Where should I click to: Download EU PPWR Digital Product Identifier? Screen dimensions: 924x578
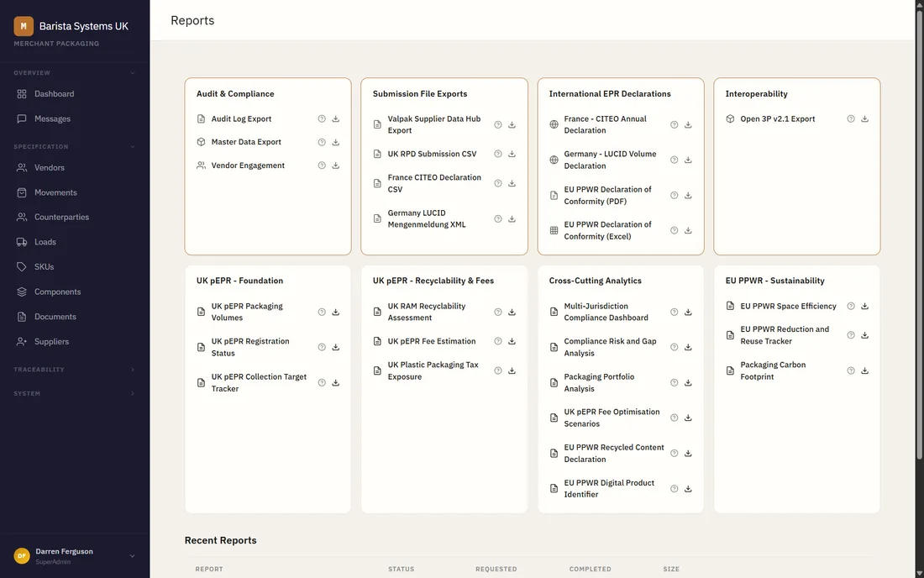(x=688, y=488)
